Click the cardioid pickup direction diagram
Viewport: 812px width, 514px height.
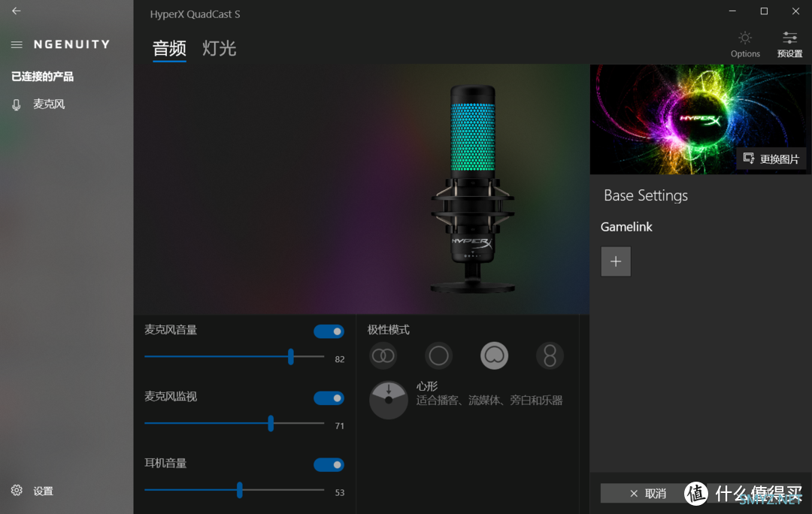coord(389,400)
